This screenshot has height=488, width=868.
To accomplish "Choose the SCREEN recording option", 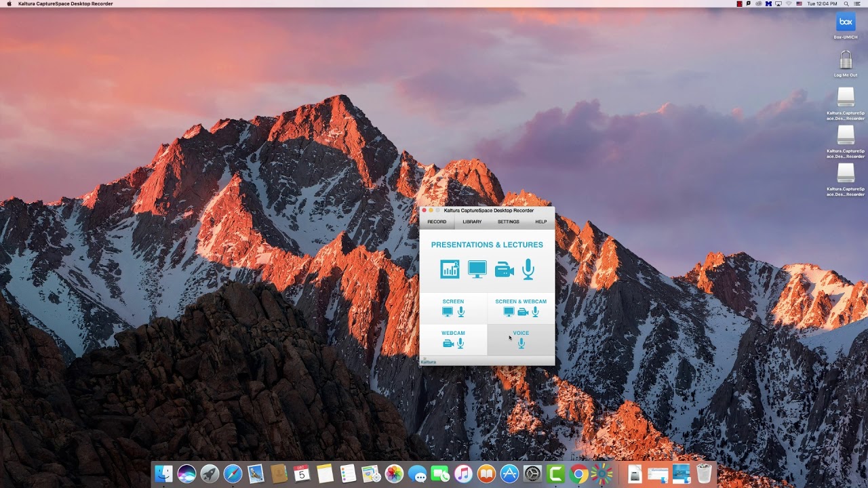I will (x=453, y=308).
